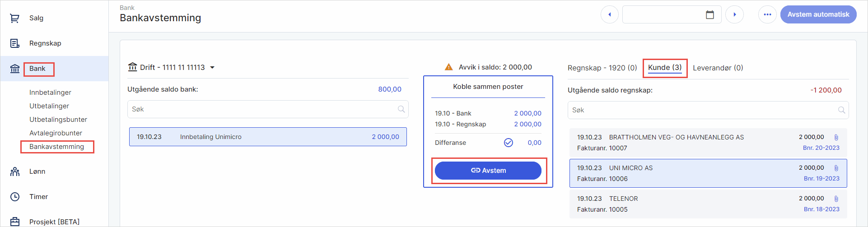Select the Kunde (3) tab
868x227 pixels.
(x=664, y=68)
